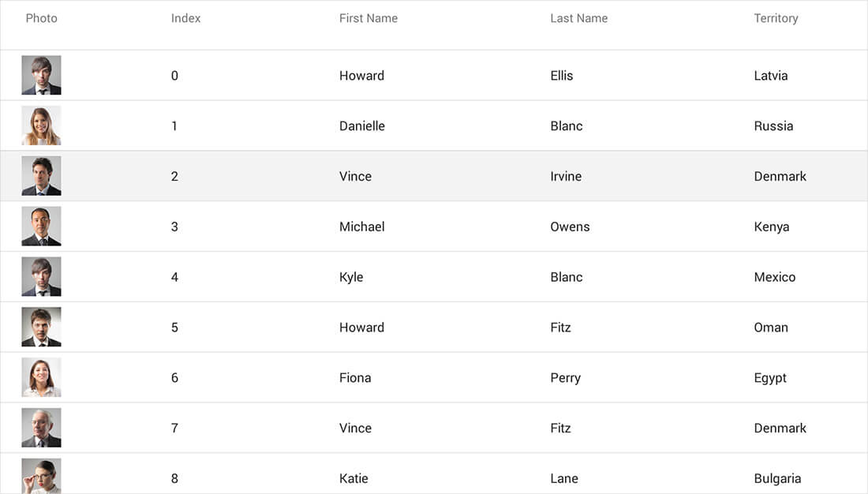Sort by the Territory column header
Image resolution: width=868 pixels, height=494 pixels.
coord(776,18)
